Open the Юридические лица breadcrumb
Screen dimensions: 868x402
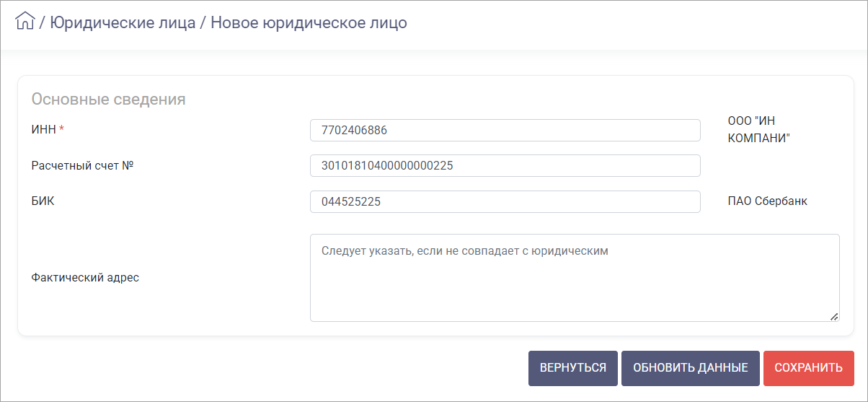point(123,22)
